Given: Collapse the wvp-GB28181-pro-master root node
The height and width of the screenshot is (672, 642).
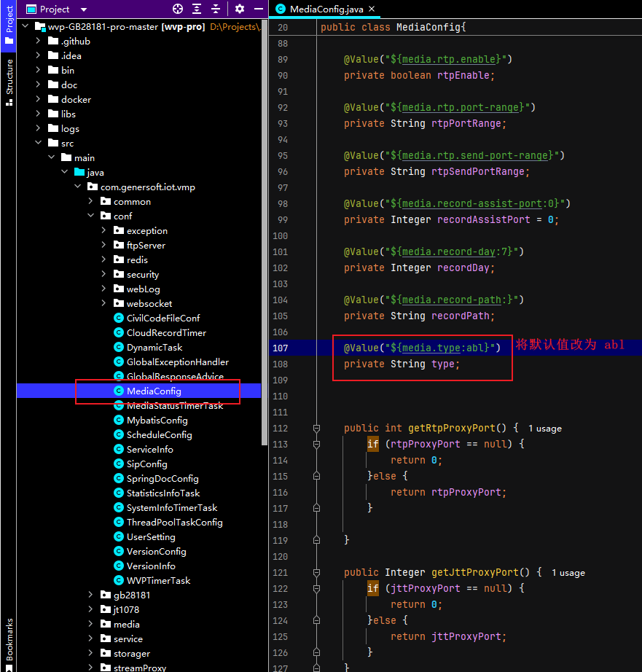Looking at the screenshot, I should (26, 26).
